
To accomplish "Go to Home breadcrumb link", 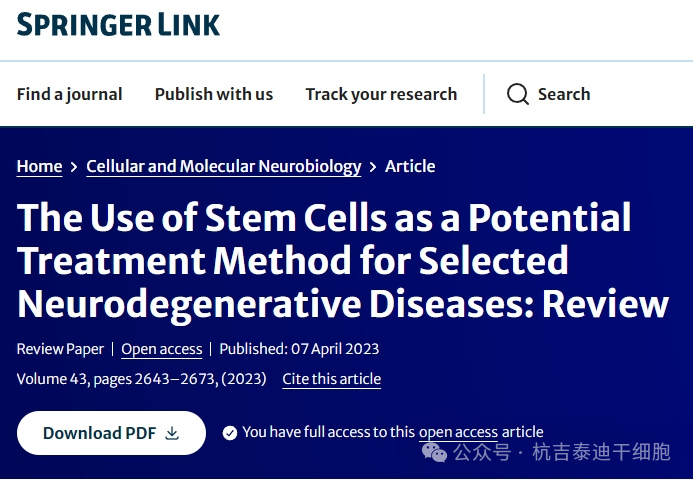I will pyautogui.click(x=39, y=167).
